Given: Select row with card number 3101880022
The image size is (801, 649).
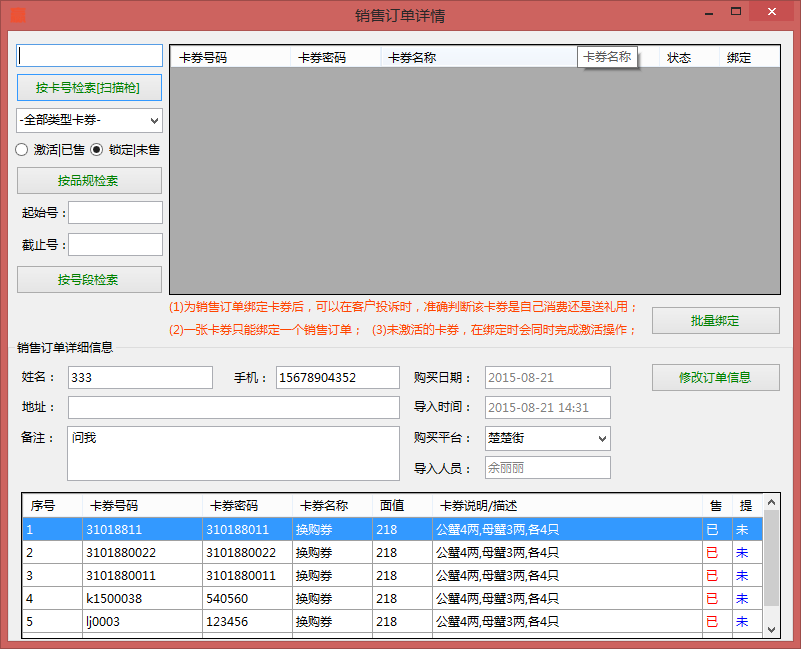Looking at the screenshot, I should [x=392, y=552].
